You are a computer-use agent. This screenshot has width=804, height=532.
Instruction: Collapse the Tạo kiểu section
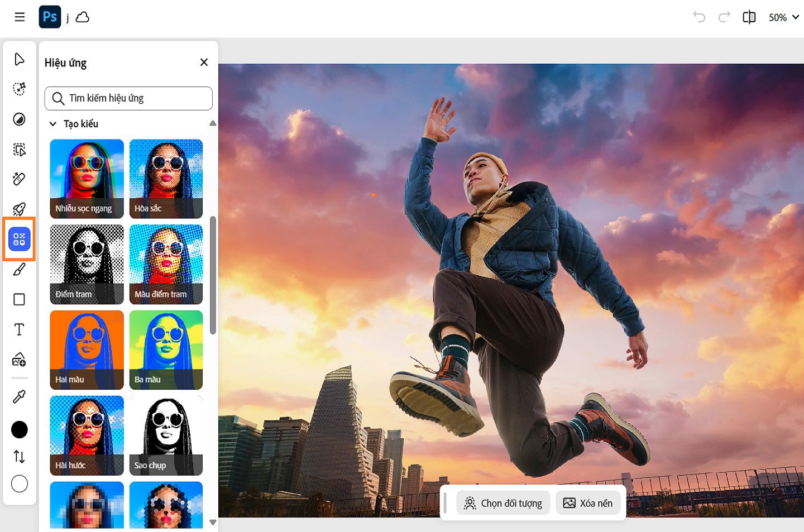coord(53,124)
